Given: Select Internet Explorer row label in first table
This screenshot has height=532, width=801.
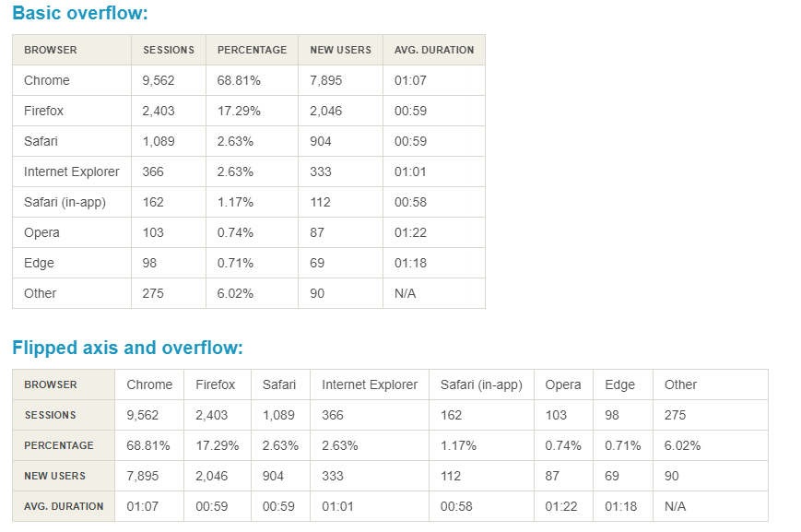Looking at the screenshot, I should pos(72,171).
